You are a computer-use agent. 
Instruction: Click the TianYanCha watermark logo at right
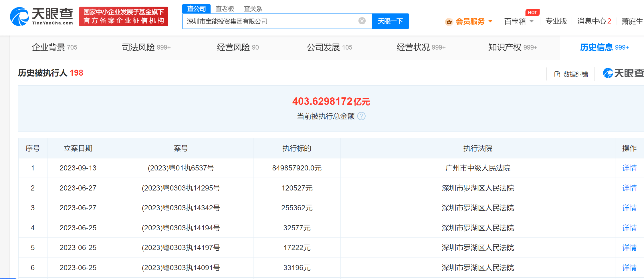[x=623, y=73]
